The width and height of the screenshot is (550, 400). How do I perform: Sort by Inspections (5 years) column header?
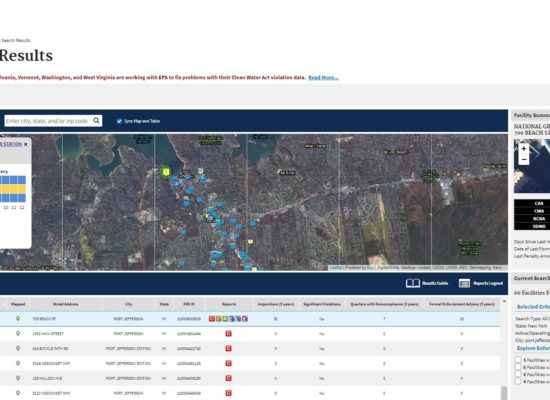click(x=276, y=304)
